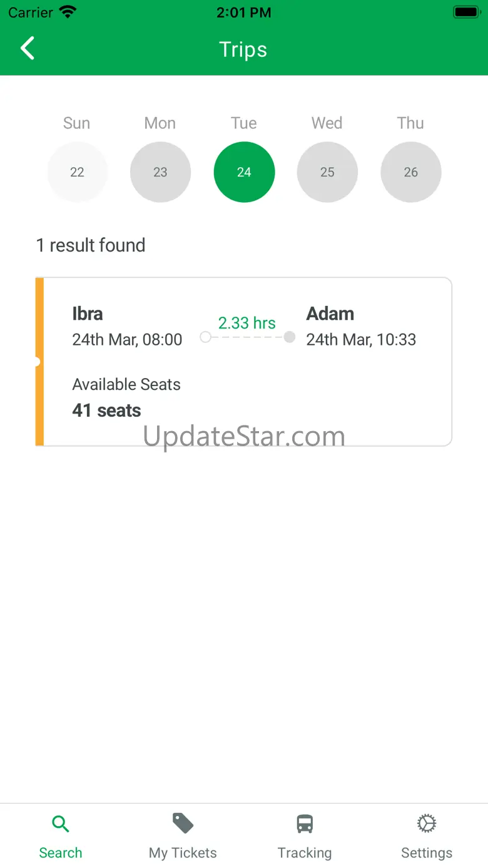Select Sunday 22 date circle
This screenshot has width=488, height=868.
point(77,172)
